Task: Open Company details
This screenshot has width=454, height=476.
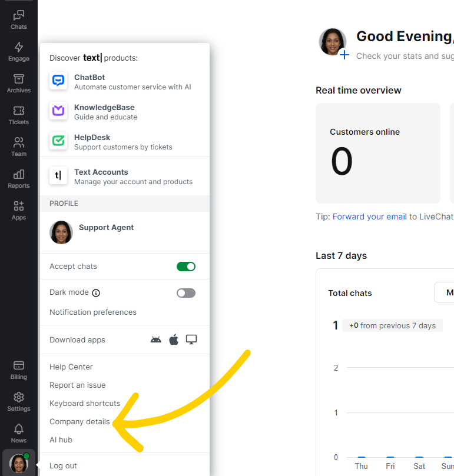Action: [79, 421]
